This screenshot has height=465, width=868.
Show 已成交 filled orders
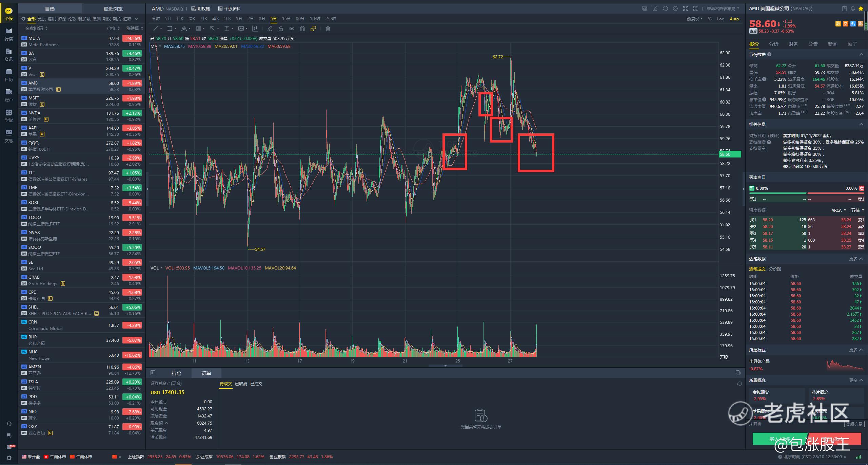[x=256, y=384]
